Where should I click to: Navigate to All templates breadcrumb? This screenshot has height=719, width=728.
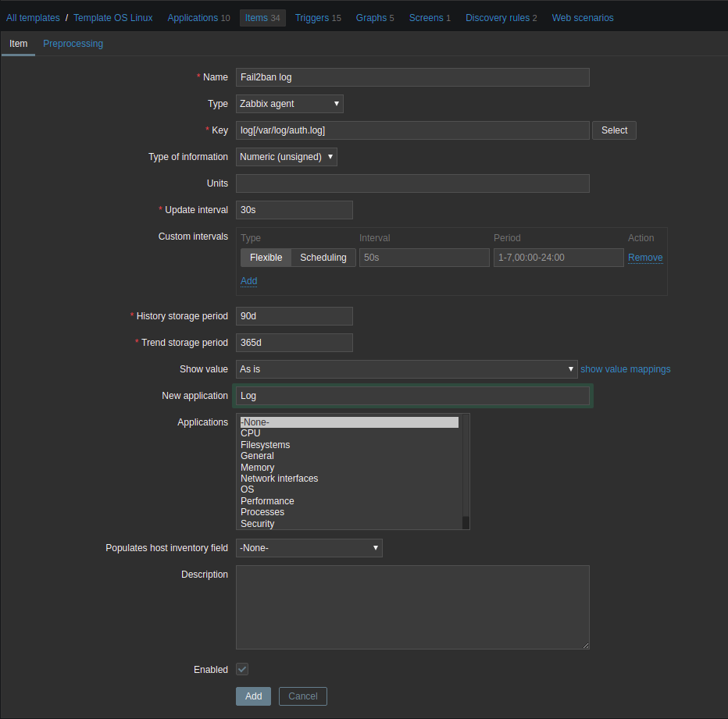tap(33, 18)
